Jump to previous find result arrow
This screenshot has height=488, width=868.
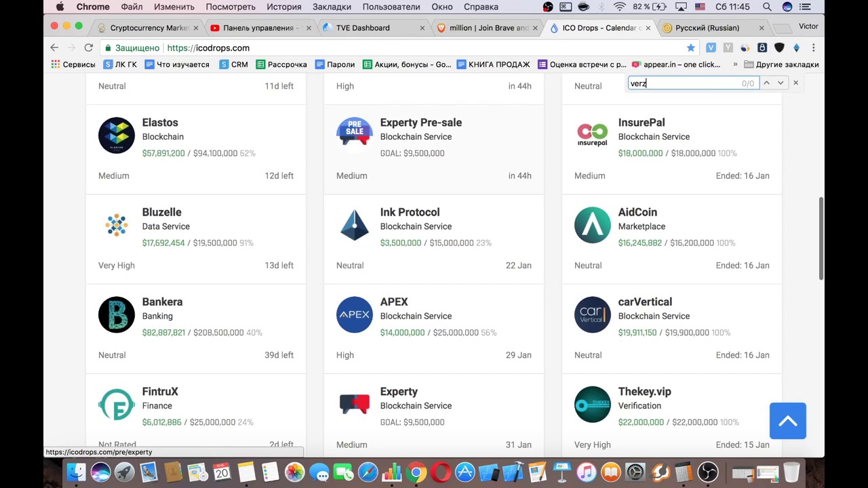pos(766,83)
